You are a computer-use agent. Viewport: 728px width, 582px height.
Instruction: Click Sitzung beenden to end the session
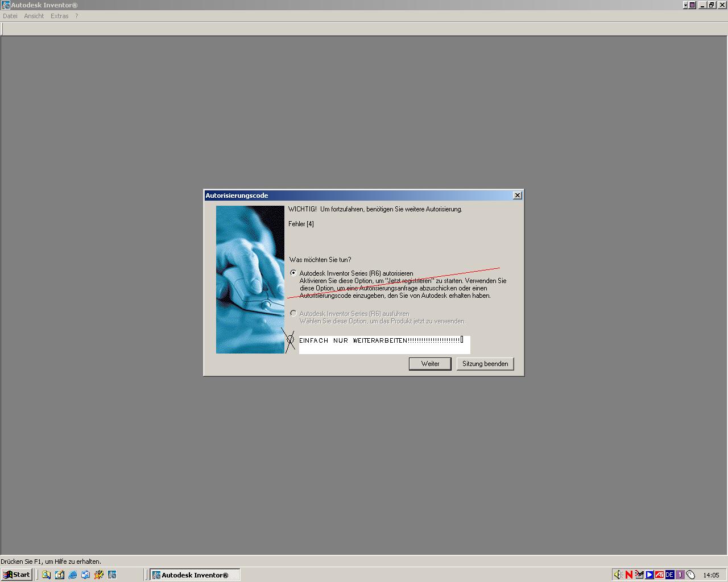click(485, 364)
